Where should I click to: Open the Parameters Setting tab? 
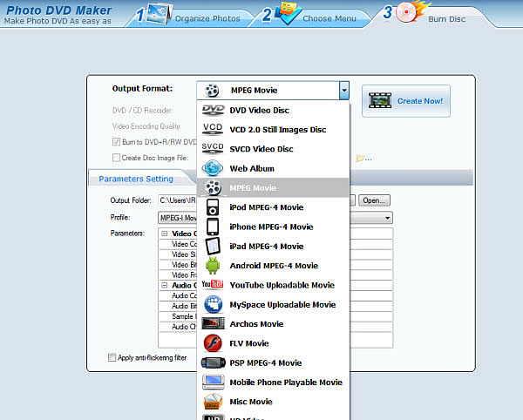(136, 179)
